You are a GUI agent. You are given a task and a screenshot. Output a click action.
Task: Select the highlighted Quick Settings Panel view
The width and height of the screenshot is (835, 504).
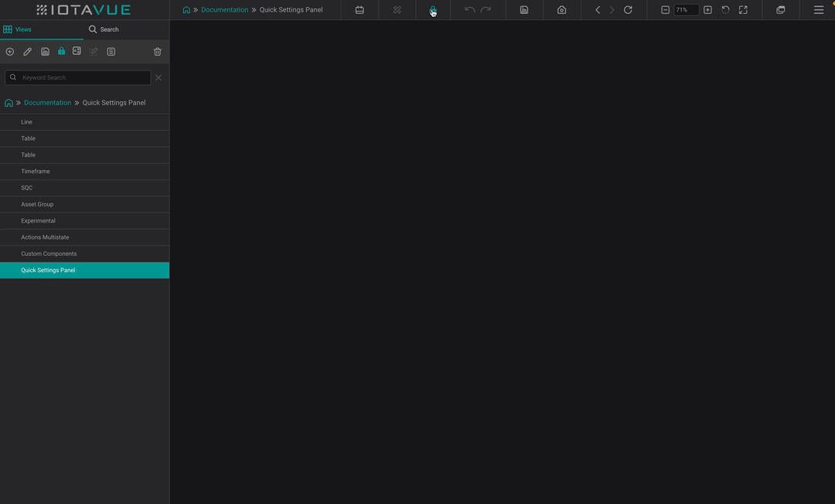pos(85,271)
